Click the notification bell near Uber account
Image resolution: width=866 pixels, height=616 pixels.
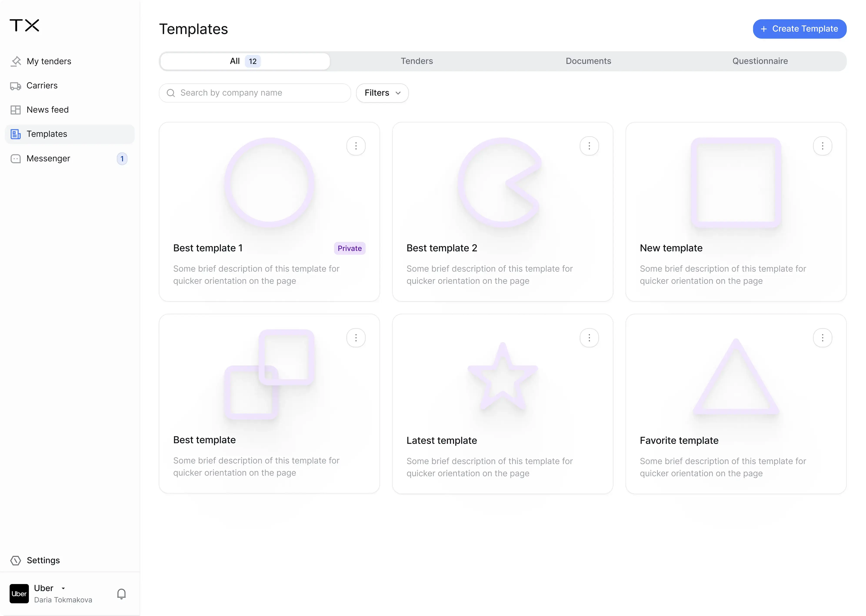pyautogui.click(x=121, y=594)
